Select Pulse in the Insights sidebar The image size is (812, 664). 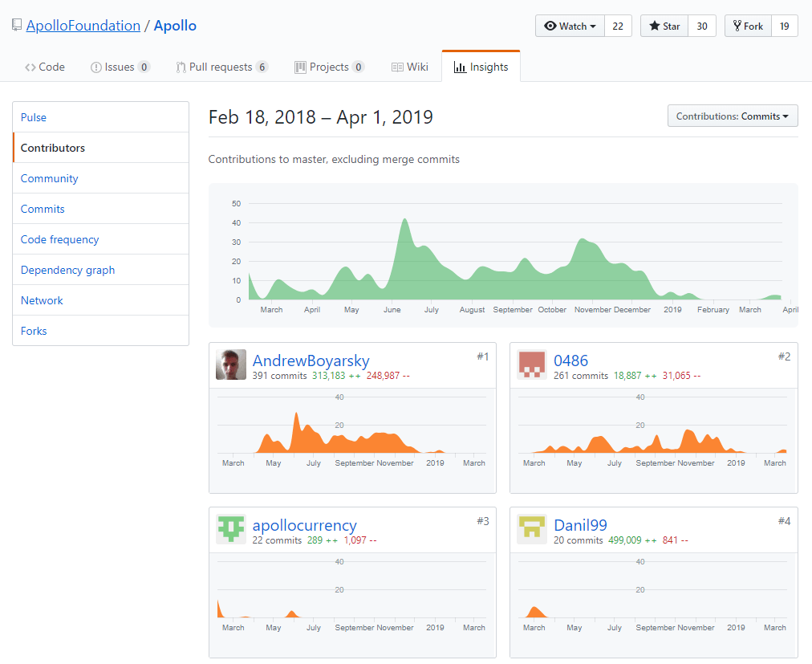(x=34, y=117)
